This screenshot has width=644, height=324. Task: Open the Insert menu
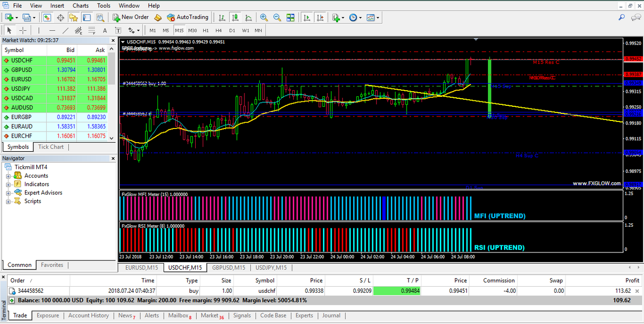pyautogui.click(x=57, y=6)
